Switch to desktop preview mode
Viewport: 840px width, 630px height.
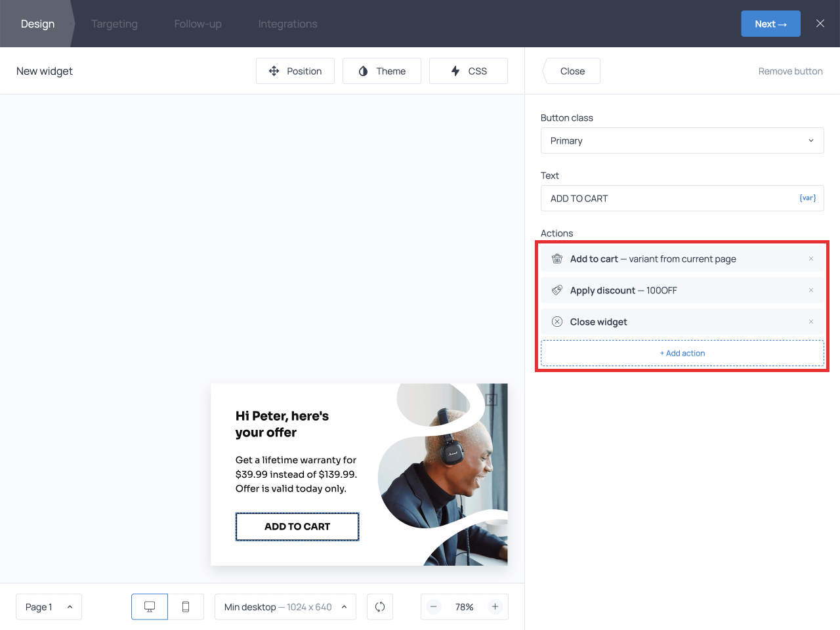click(150, 607)
